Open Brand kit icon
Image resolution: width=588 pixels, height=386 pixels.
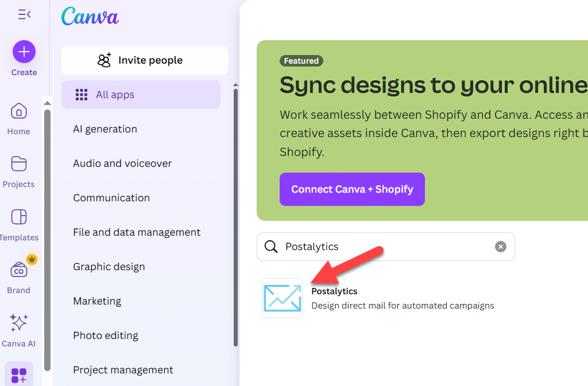[19, 270]
